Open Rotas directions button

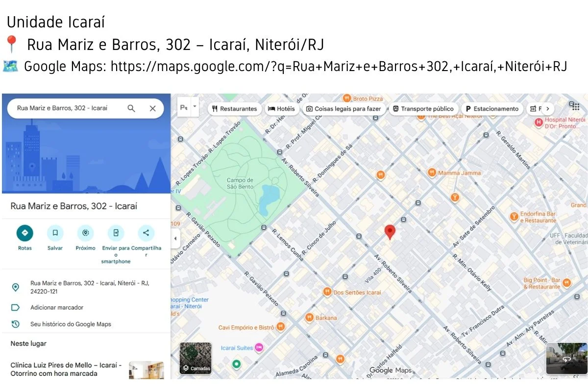point(25,233)
